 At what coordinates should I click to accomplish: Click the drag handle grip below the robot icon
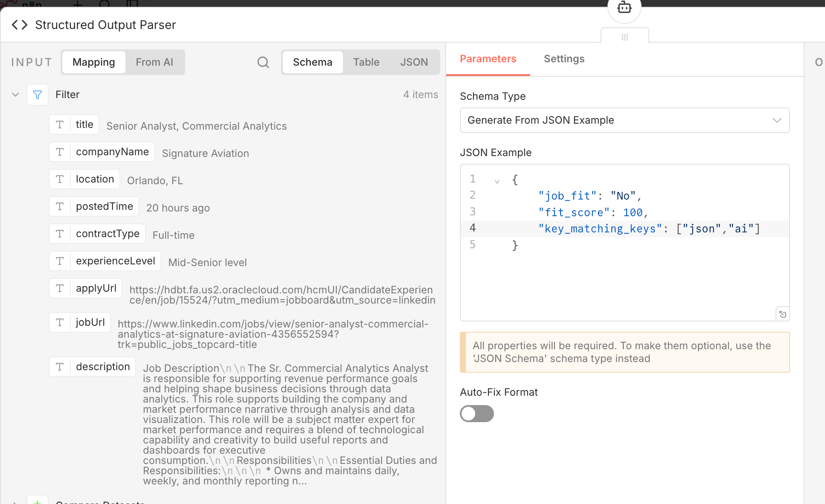coord(625,37)
